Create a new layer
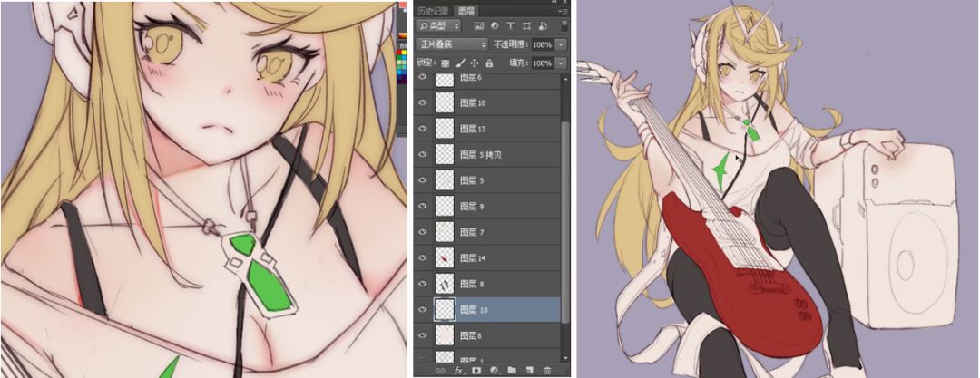 coord(529,371)
